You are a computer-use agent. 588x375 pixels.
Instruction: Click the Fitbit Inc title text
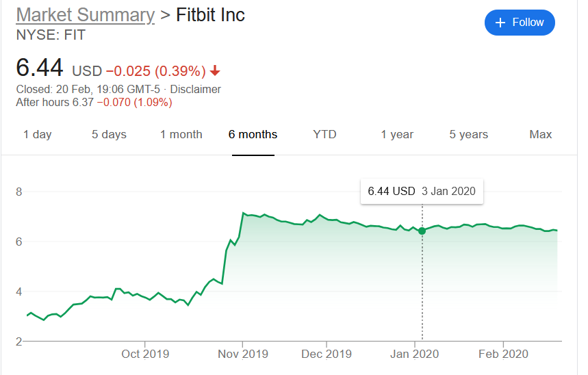coord(210,15)
